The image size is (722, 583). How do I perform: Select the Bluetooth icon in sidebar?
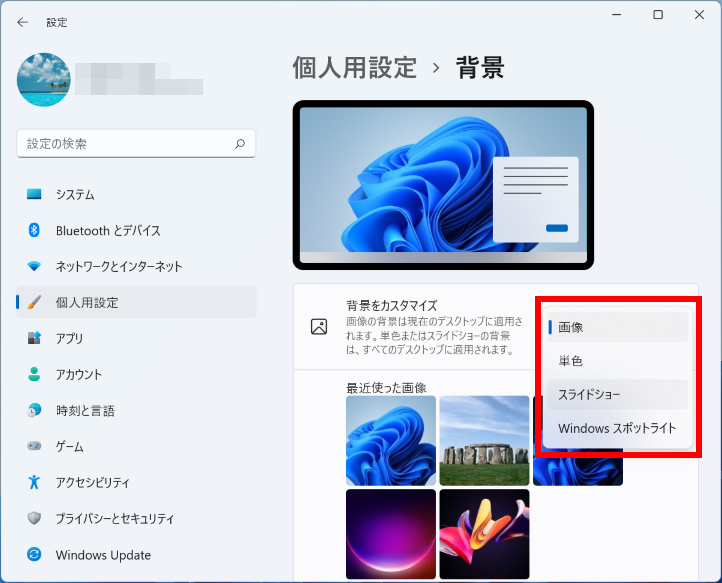pyautogui.click(x=34, y=230)
